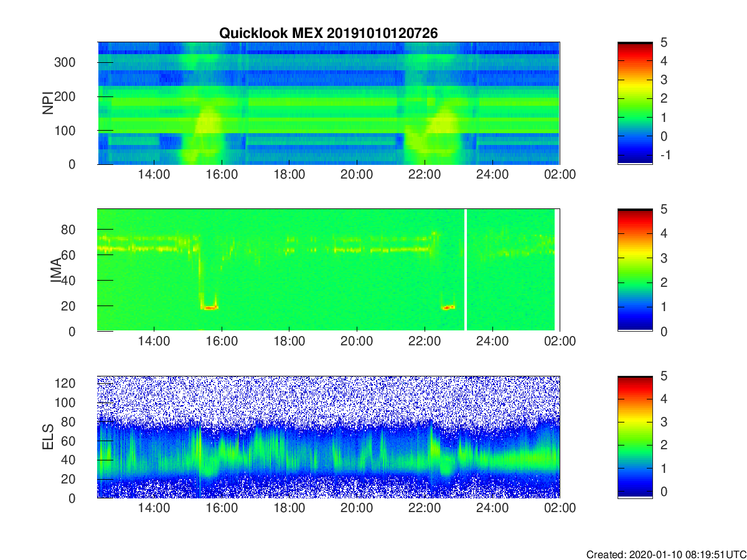
Task: Click the 14:00 tick under the NPI plot
Action: pos(154,175)
